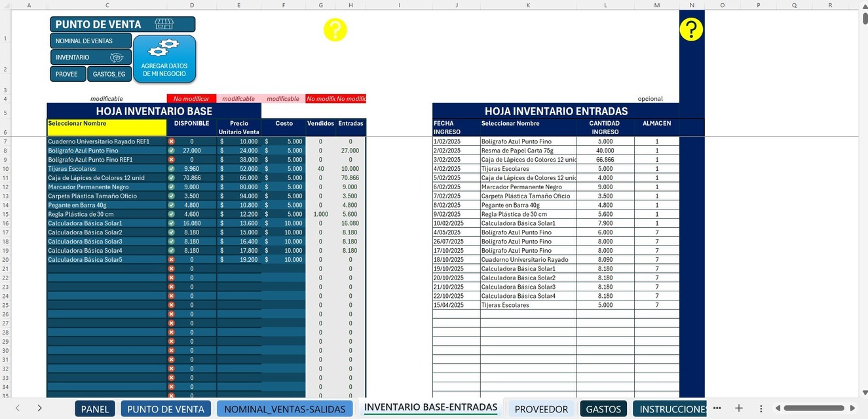Click the green check icon beside Carpeta Plástica Tamaño Oficio 3.500
Screen dimensions: 868x419
pyautogui.click(x=172, y=196)
